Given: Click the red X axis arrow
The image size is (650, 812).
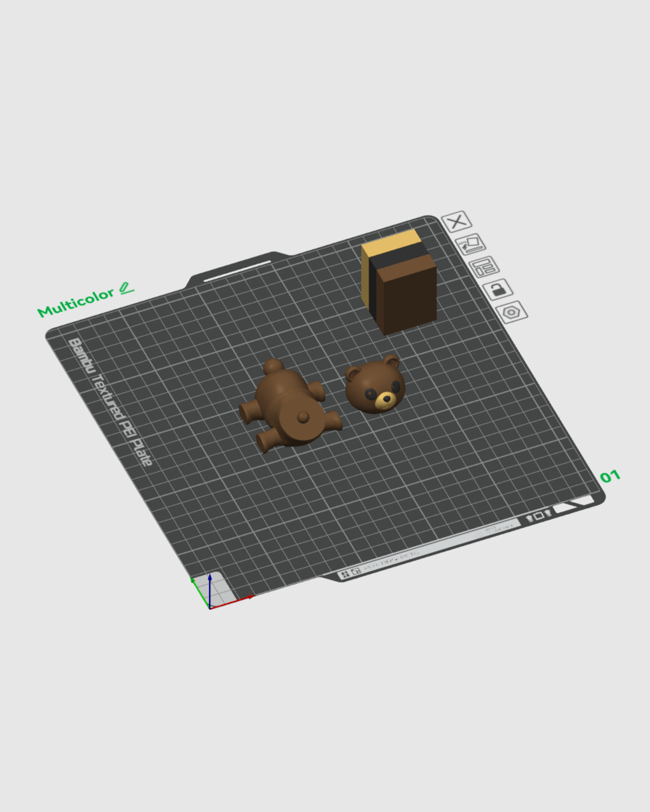Looking at the screenshot, I should (x=244, y=599).
